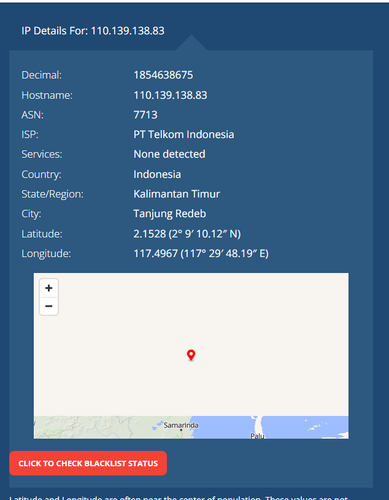
Task: Click region value Kalimantan Timur
Action: [x=177, y=194]
